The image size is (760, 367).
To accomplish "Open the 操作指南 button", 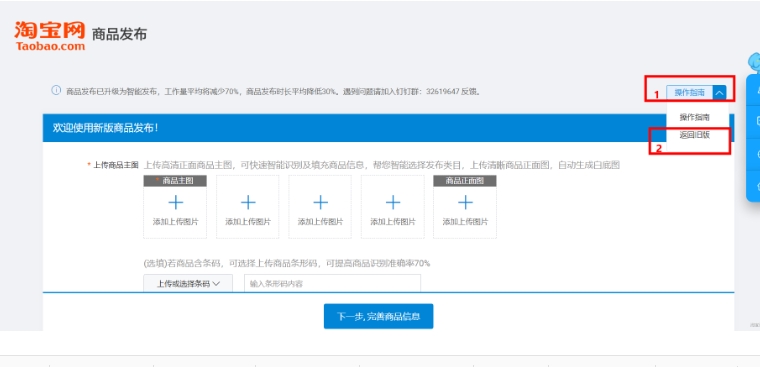I will [x=689, y=92].
